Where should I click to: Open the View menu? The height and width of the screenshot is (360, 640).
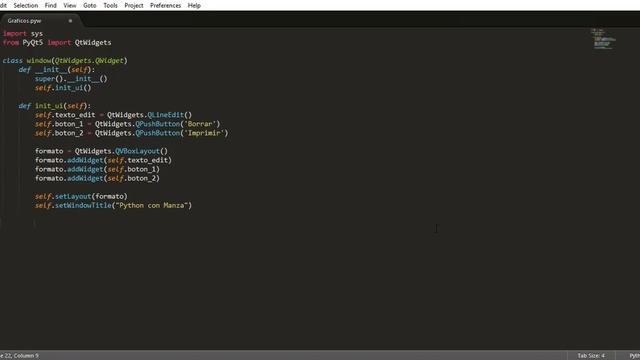(x=70, y=5)
